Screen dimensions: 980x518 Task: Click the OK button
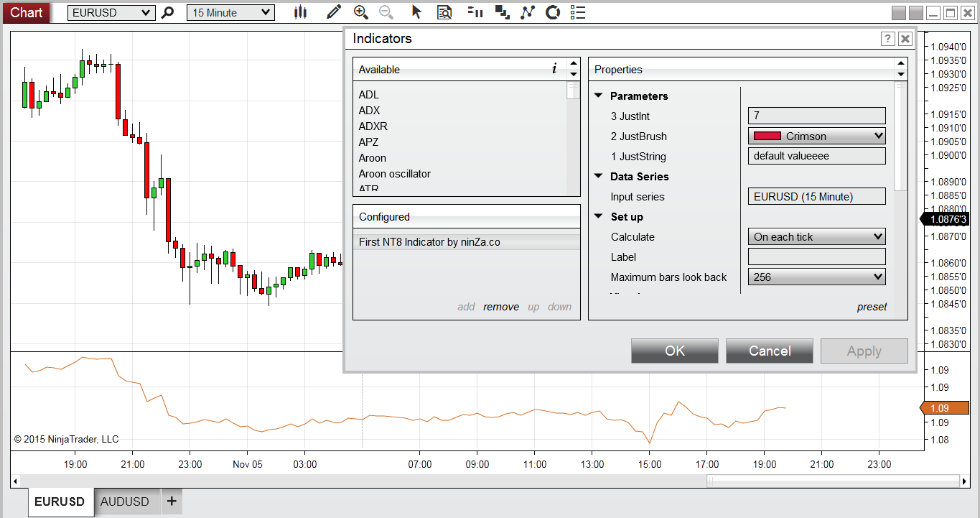tap(675, 351)
